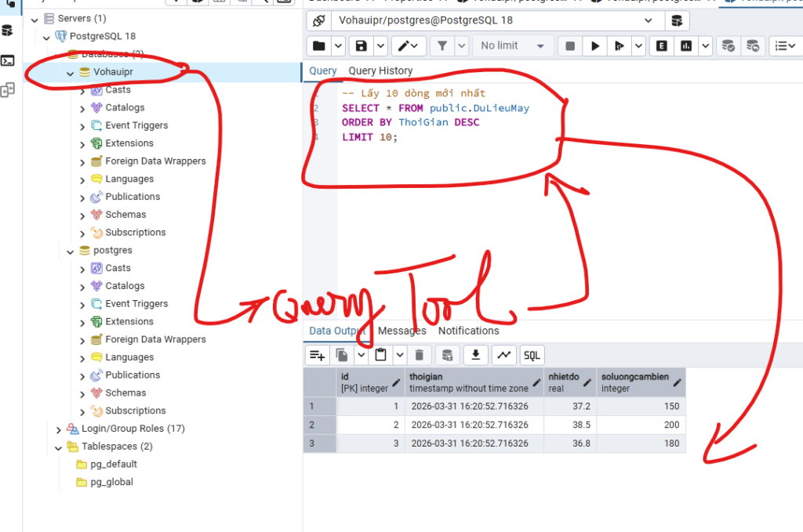The height and width of the screenshot is (532, 803).
Task: Switch to the Query History tab
Action: 380,71
